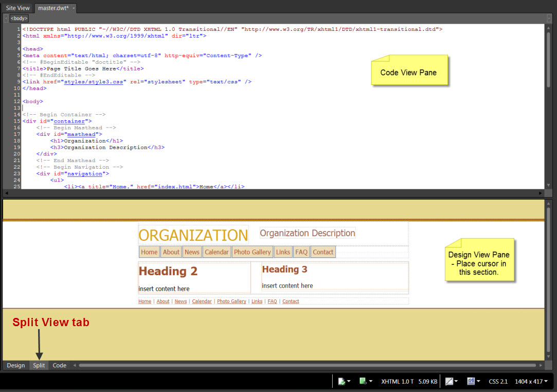This screenshot has height=392, width=557.
Task: Click the About link in the footer
Action: 163,301
